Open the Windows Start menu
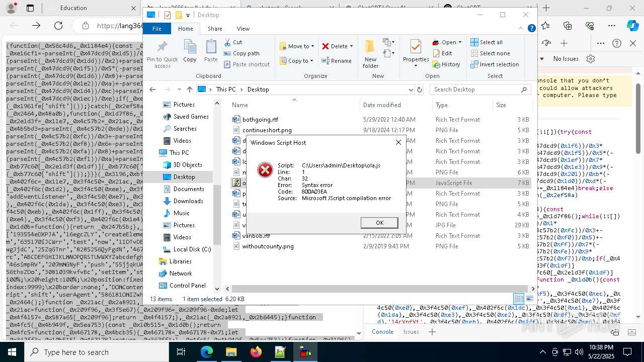 coord(12,352)
